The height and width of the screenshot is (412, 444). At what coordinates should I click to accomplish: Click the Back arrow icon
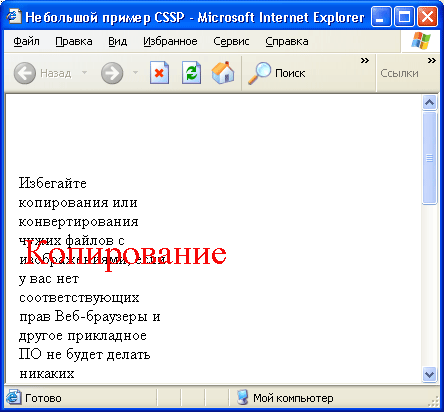tap(25, 73)
